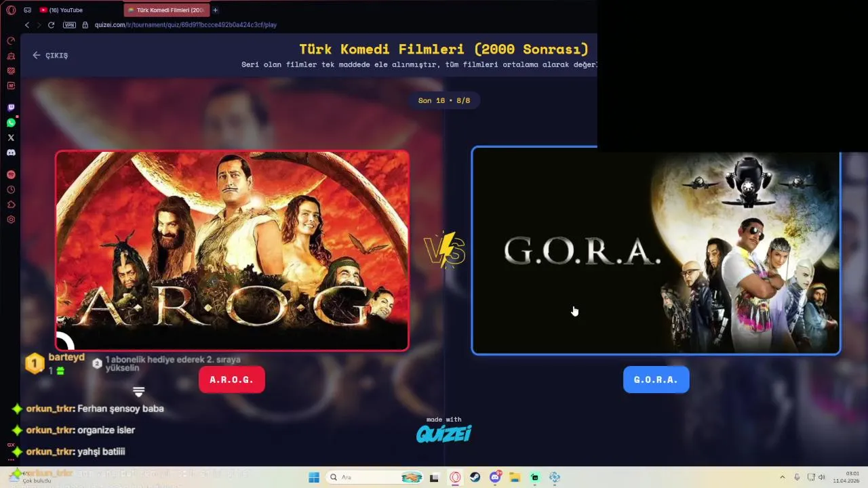
Task: Click chat message 'organize isler'
Action: [106, 430]
